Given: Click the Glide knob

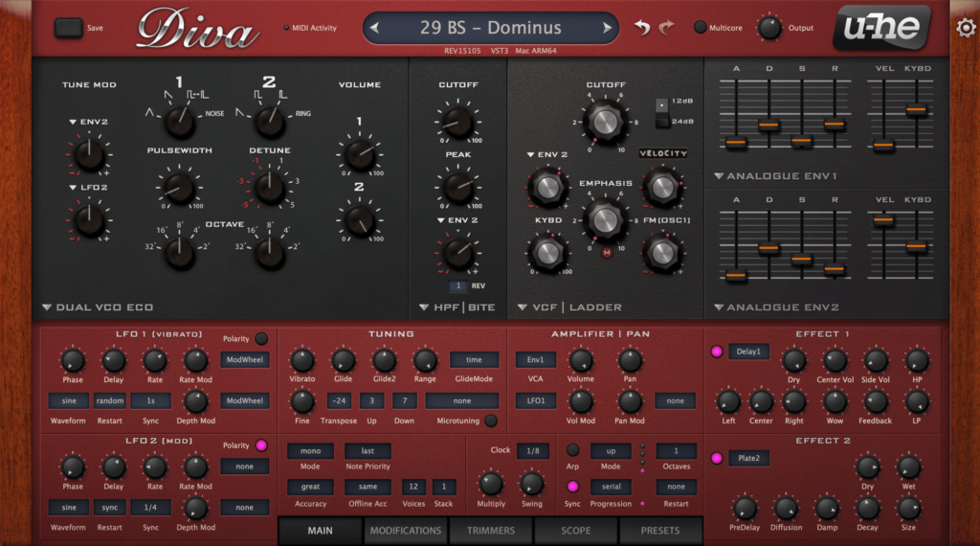Looking at the screenshot, I should [x=343, y=360].
